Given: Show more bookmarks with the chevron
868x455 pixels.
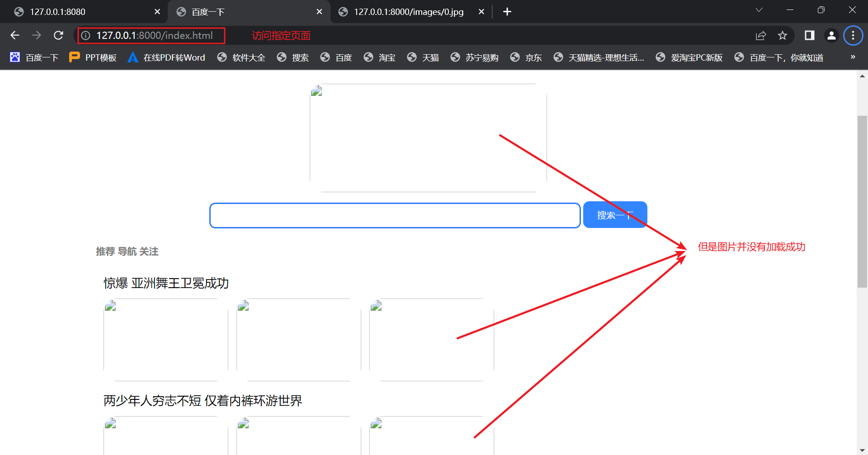Looking at the screenshot, I should [853, 57].
